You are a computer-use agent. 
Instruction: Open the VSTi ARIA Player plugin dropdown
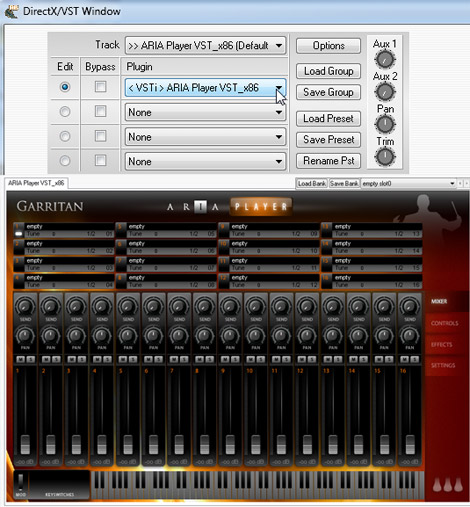pyautogui.click(x=205, y=88)
